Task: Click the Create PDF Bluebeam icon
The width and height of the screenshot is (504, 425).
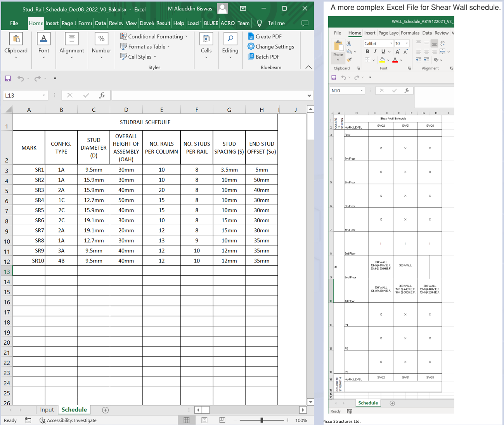Action: pos(251,36)
